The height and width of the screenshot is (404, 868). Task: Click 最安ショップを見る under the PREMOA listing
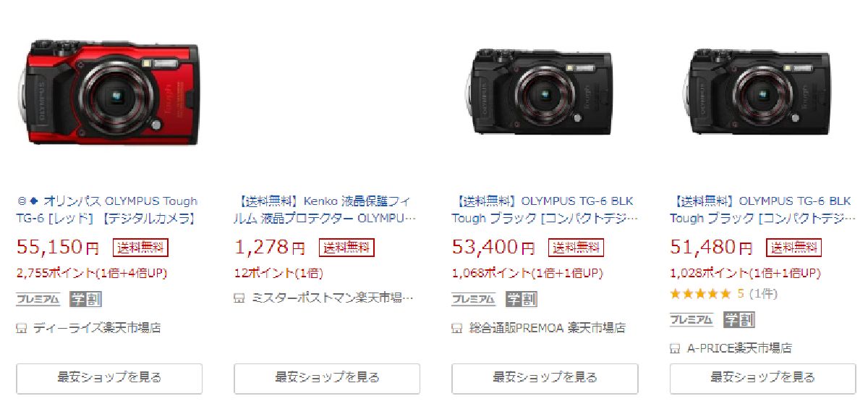click(545, 378)
